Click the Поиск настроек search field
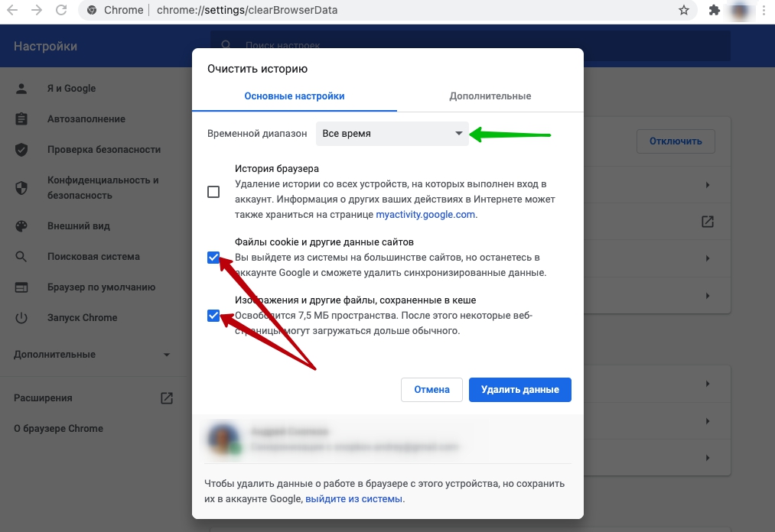 coord(470,45)
